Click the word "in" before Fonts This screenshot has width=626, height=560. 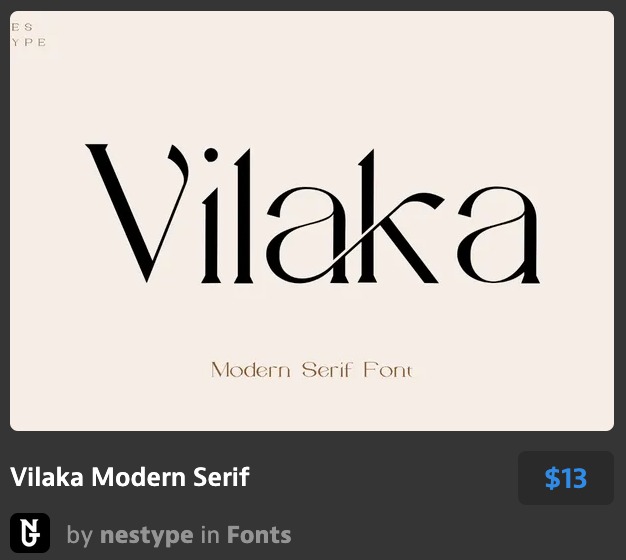point(210,535)
